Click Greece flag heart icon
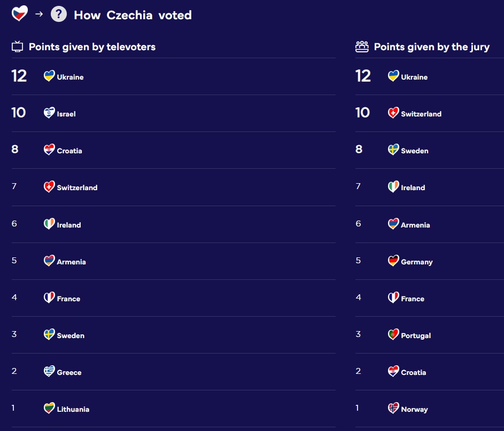This screenshot has height=431, width=504. pos(49,371)
